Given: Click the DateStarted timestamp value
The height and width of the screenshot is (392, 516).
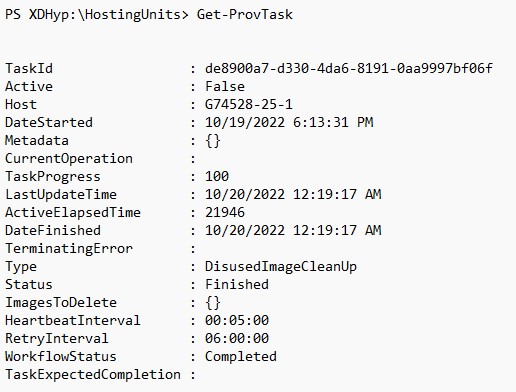Looking at the screenshot, I should (x=289, y=122).
